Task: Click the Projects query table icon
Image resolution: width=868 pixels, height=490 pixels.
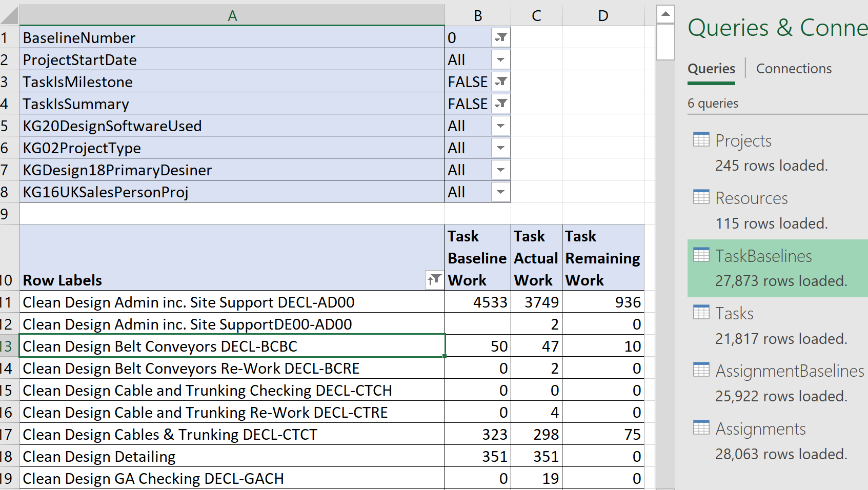Action: [x=701, y=139]
